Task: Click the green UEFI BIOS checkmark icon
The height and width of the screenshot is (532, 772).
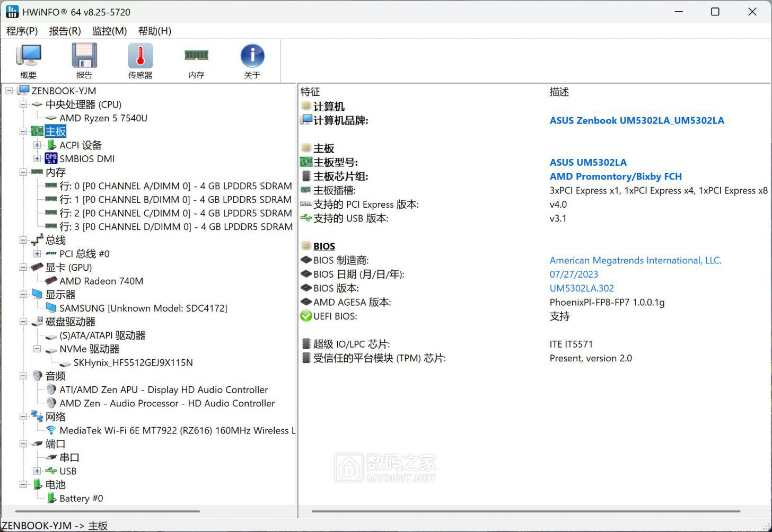Action: pyautogui.click(x=306, y=316)
